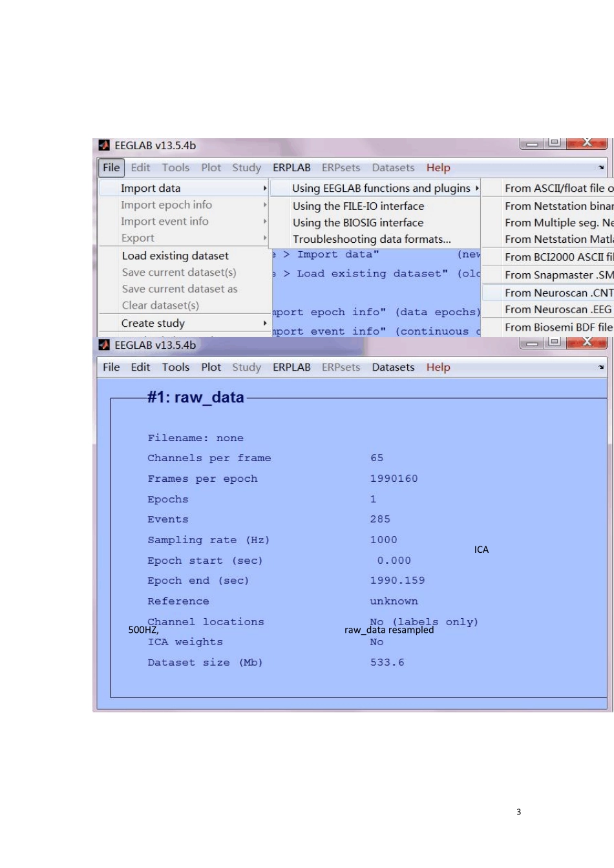614x868 pixels.
Task: Choose Load existing dataset menu entry
Action: coord(175,256)
